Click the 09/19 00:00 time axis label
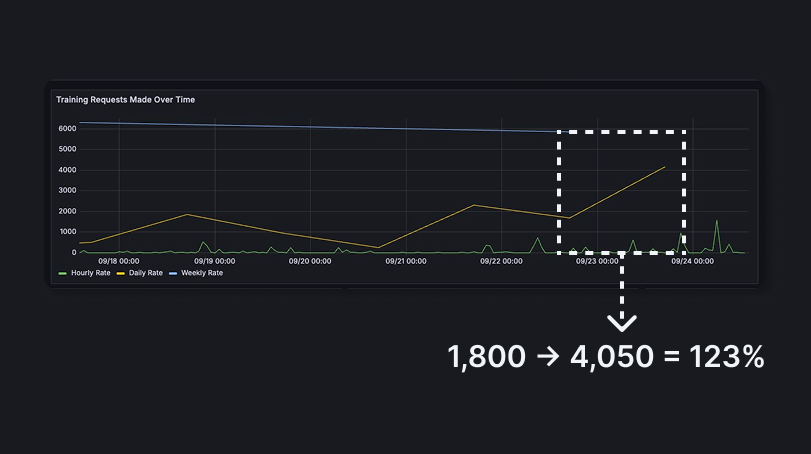This screenshot has height=454, width=811. 214,261
